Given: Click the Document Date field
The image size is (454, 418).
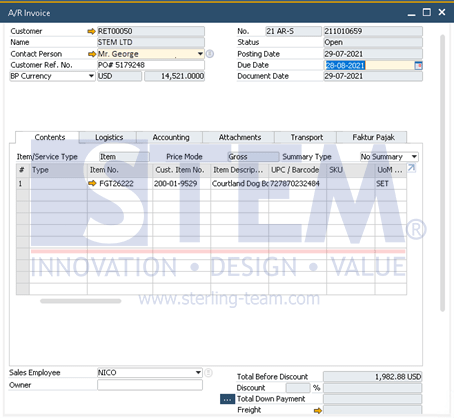Looking at the screenshot, I should [373, 76].
